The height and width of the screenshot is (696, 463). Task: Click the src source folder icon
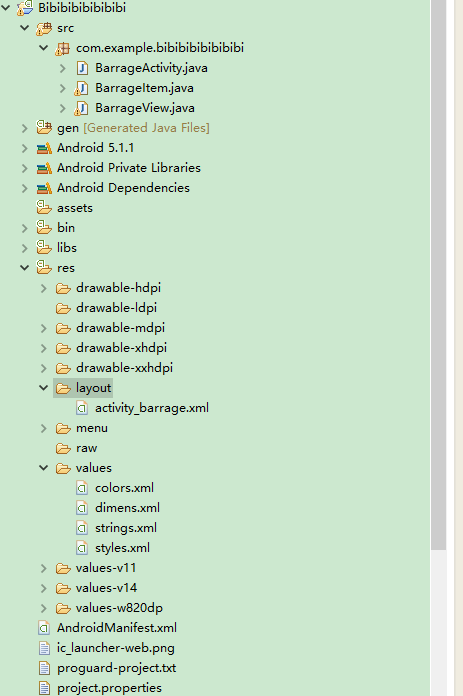44,28
